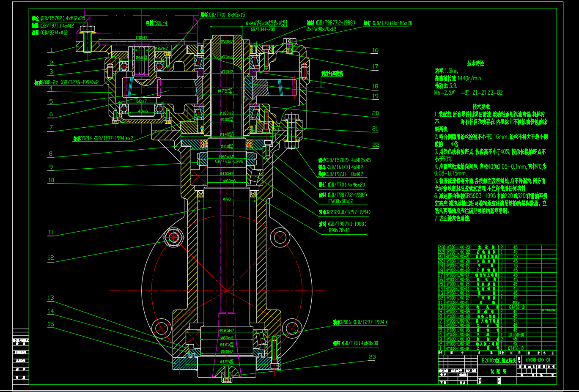The image size is (579, 392).
Task: Click HY008-LMX-01 in the parts list
Action: [458, 348]
